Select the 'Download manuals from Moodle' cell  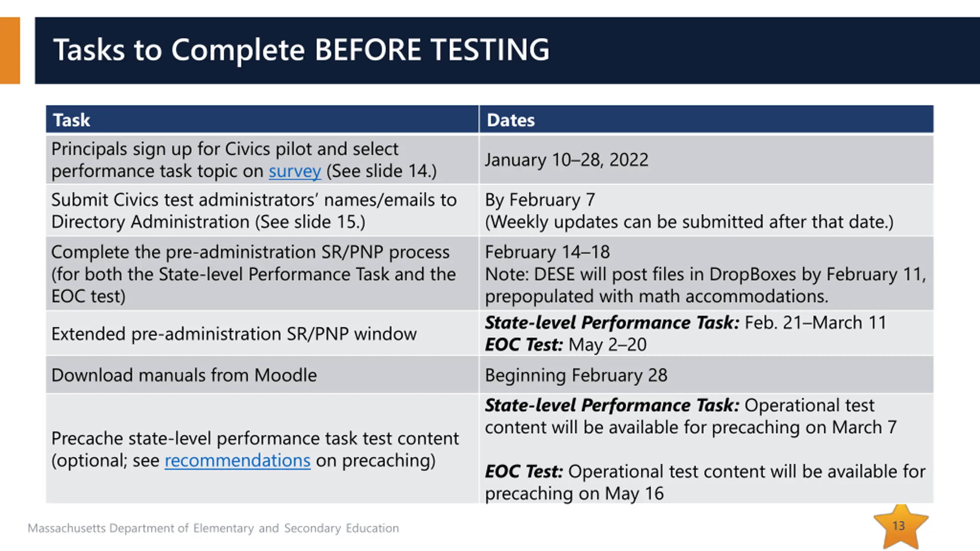[184, 375]
